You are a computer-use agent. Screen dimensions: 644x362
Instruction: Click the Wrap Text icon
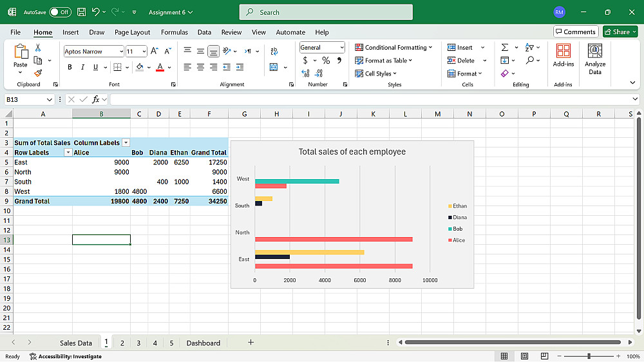coord(274,51)
